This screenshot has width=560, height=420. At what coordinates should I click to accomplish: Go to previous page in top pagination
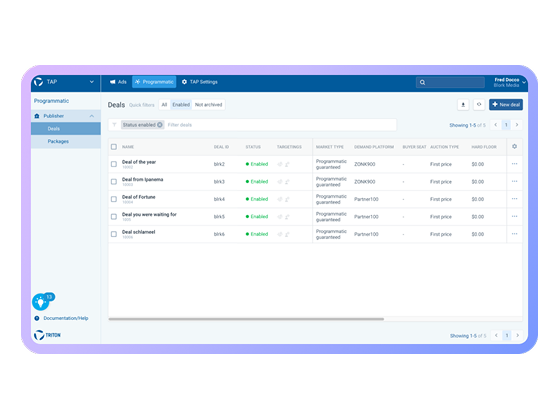[496, 125]
